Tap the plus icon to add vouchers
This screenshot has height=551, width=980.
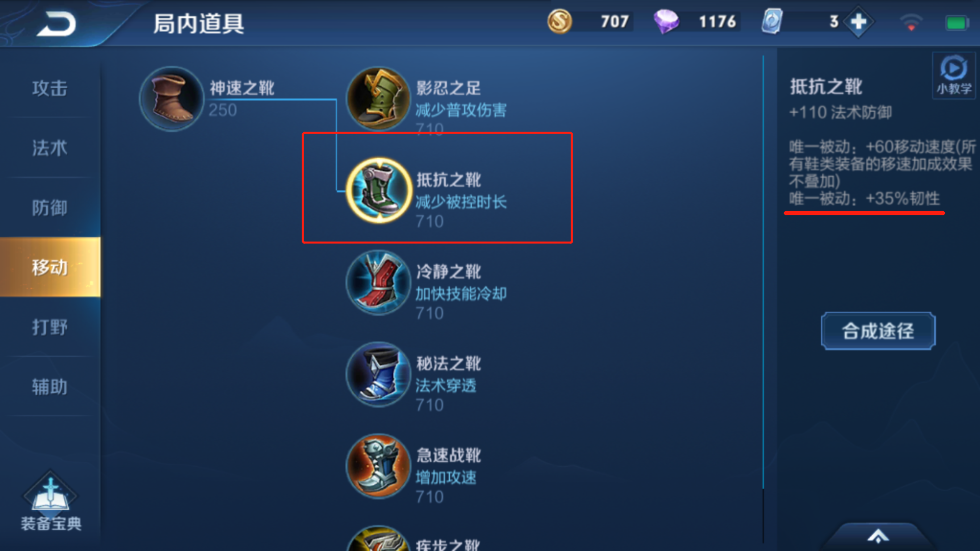859,21
